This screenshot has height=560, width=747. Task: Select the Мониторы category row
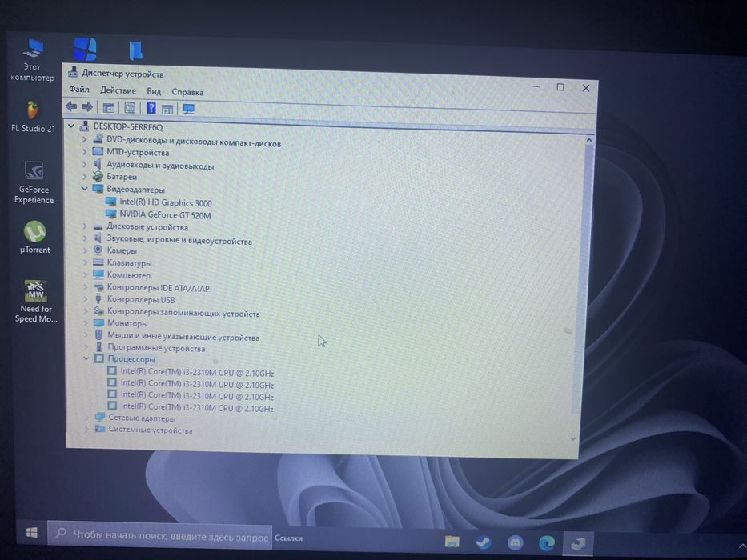coord(121,323)
